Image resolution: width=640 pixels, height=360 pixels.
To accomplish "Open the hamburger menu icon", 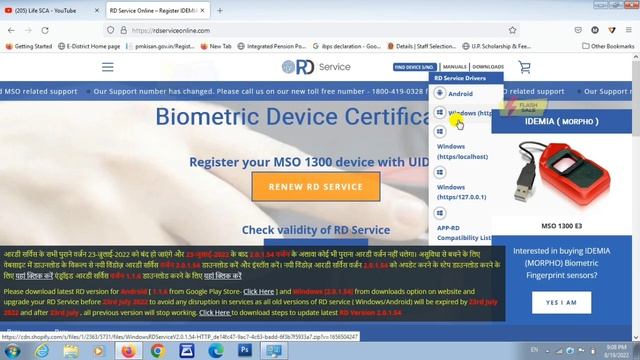I will click(108, 67).
